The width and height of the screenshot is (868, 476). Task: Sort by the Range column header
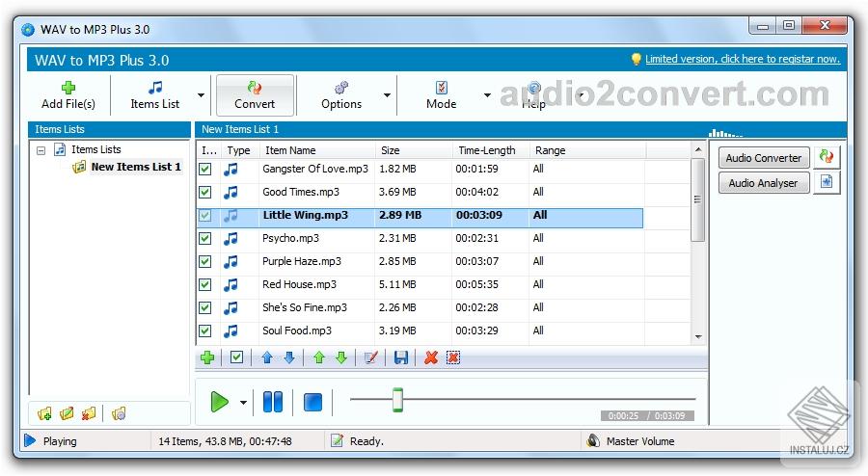coord(587,150)
